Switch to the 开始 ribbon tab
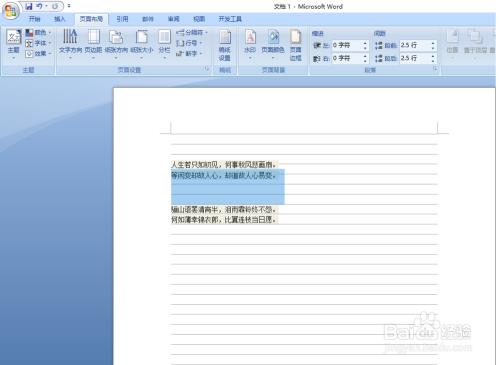The height and width of the screenshot is (365, 500). tap(34, 19)
